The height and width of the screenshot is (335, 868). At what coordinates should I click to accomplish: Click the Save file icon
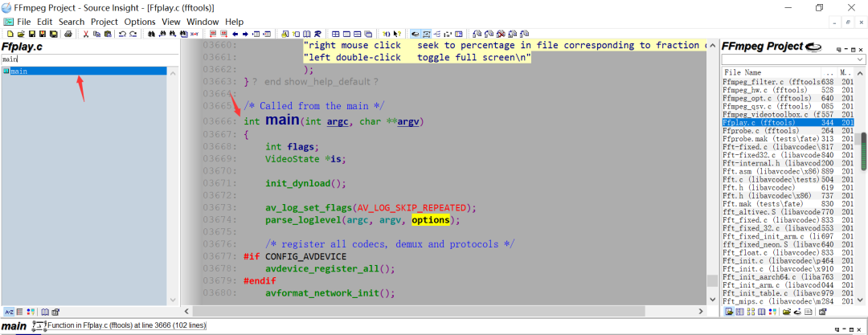[x=31, y=35]
